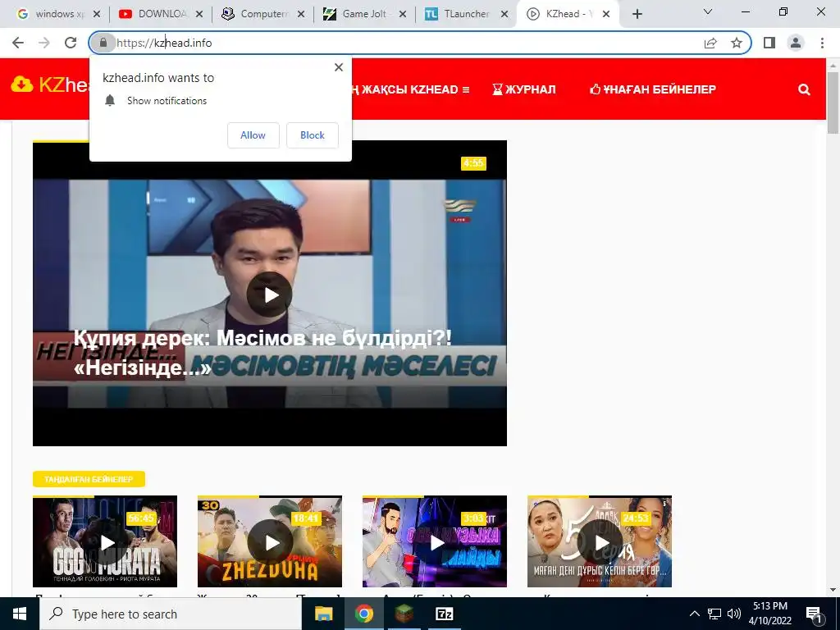Play the 3:03 music video thumbnail
The image size is (840, 630).
coord(435,541)
